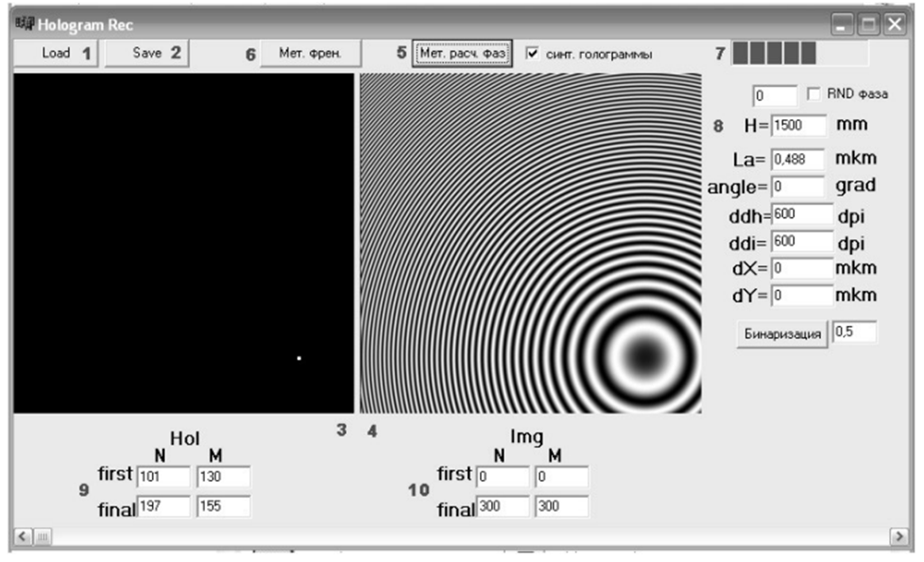The image size is (924, 562).
Task: Click the Hologram Rec window icon
Action: (x=25, y=24)
